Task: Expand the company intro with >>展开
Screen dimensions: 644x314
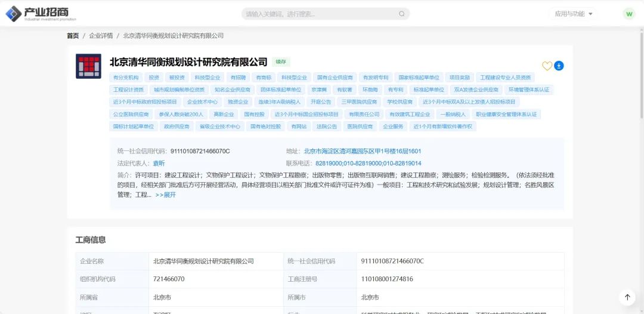Action: point(166,195)
